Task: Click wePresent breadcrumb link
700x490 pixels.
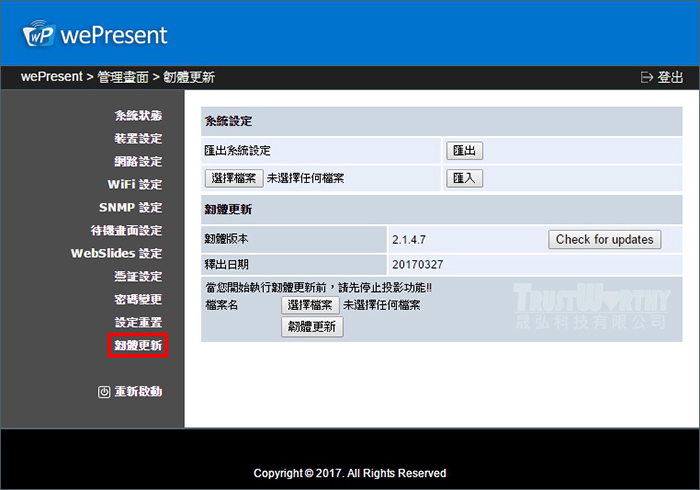Action: point(52,77)
